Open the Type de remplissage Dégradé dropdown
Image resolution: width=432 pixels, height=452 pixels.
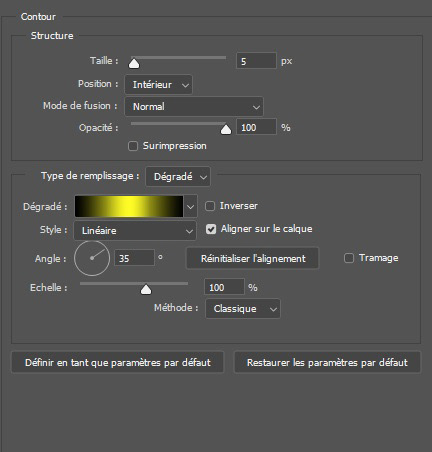pos(178,176)
